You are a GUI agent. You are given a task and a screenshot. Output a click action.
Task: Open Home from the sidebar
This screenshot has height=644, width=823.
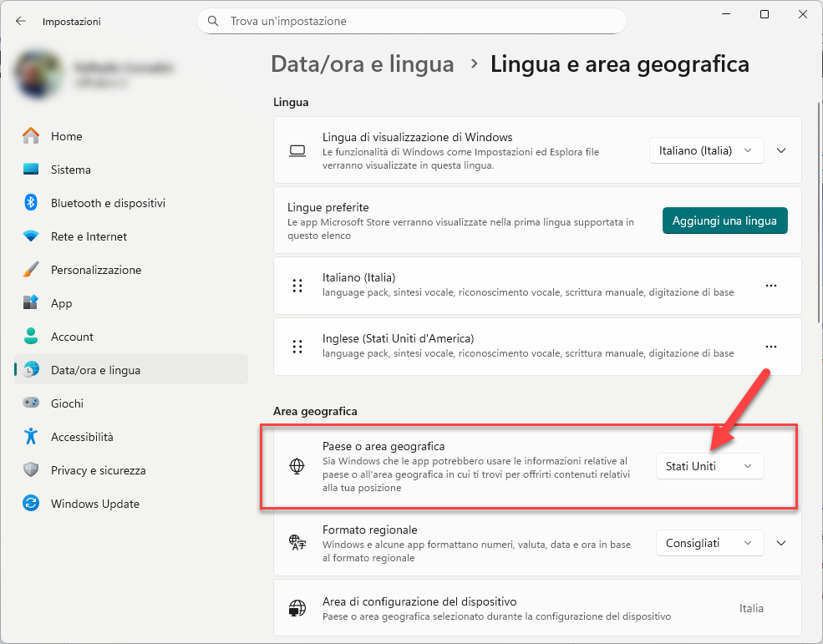66,136
